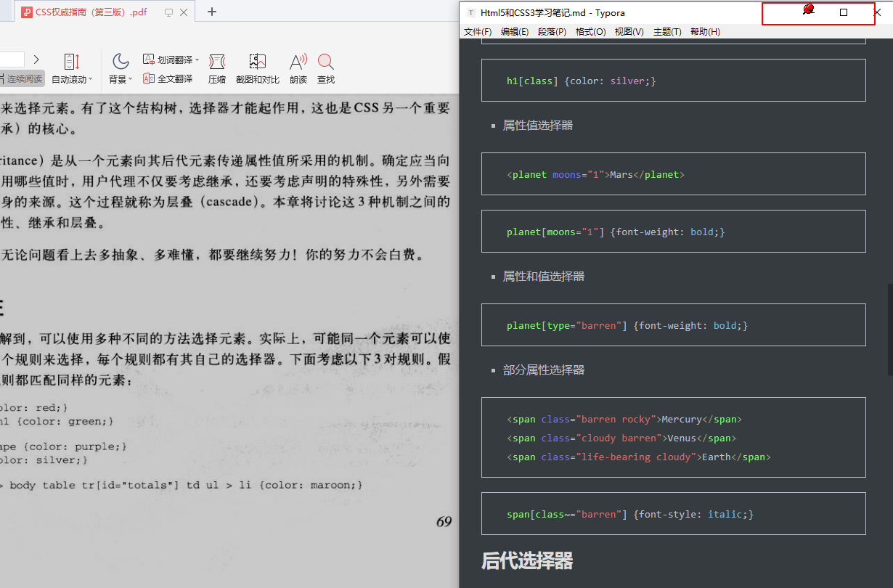Viewport: 893px width, 588px height.
Task: Click the PDF sentence ending 你的努力不会白费
Action: 212,255
